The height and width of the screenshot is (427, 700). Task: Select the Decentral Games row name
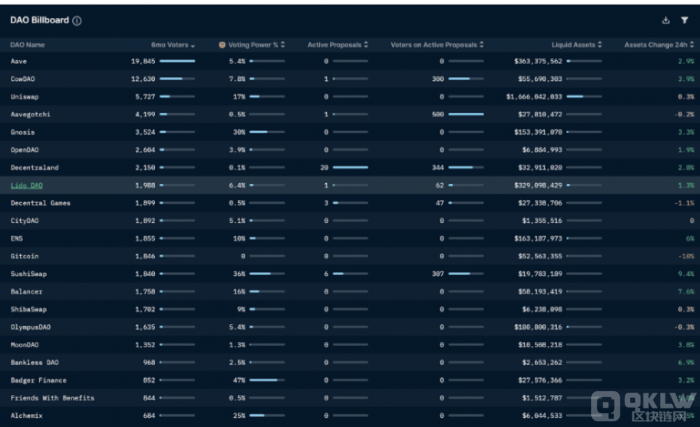[41, 203]
